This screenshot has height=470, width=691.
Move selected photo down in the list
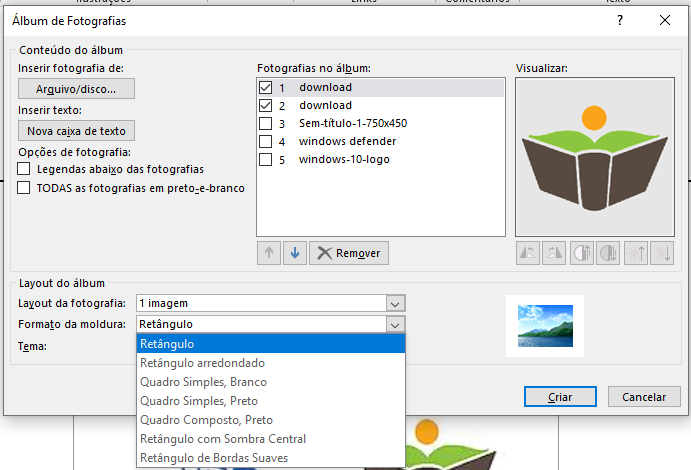pos(294,253)
